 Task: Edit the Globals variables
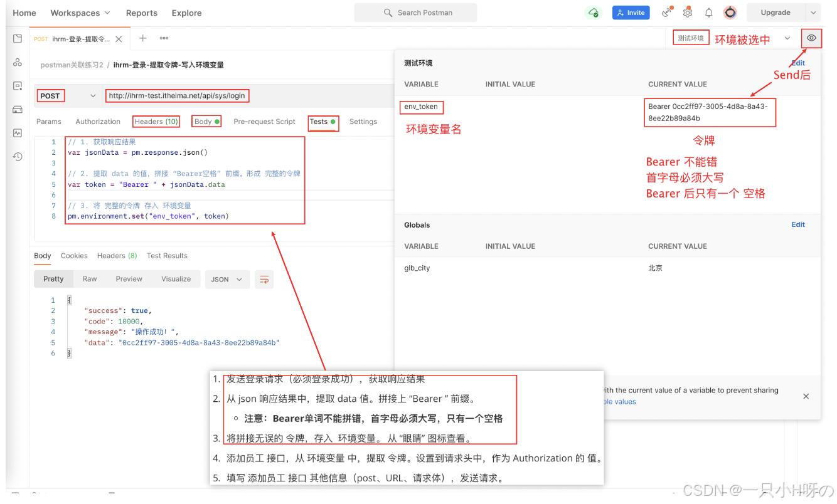798,224
